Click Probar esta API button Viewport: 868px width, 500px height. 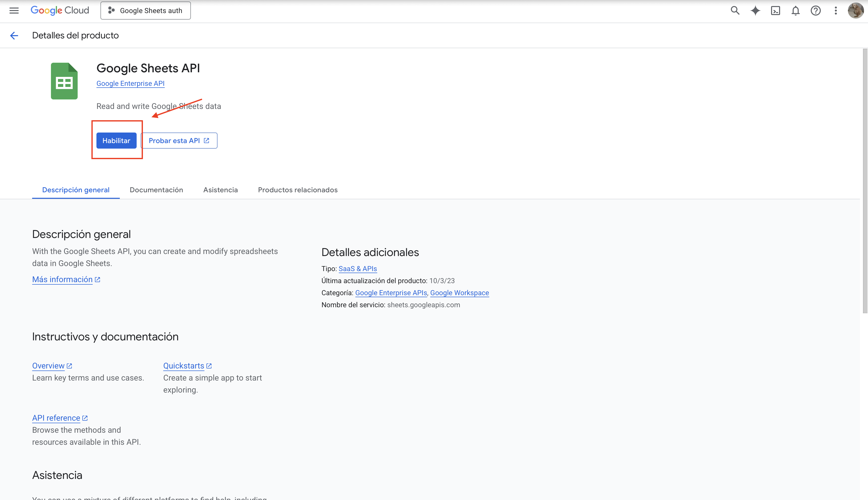click(x=179, y=141)
